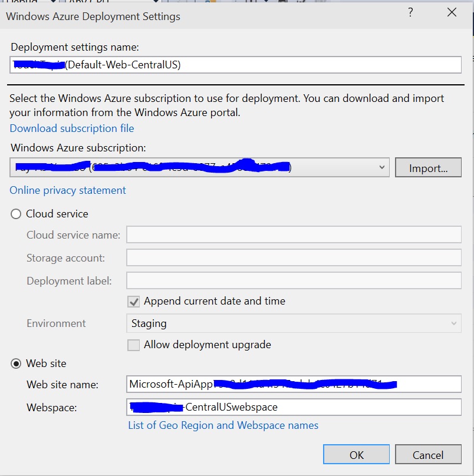
Task: Click the Storage account field
Action: click(294, 257)
